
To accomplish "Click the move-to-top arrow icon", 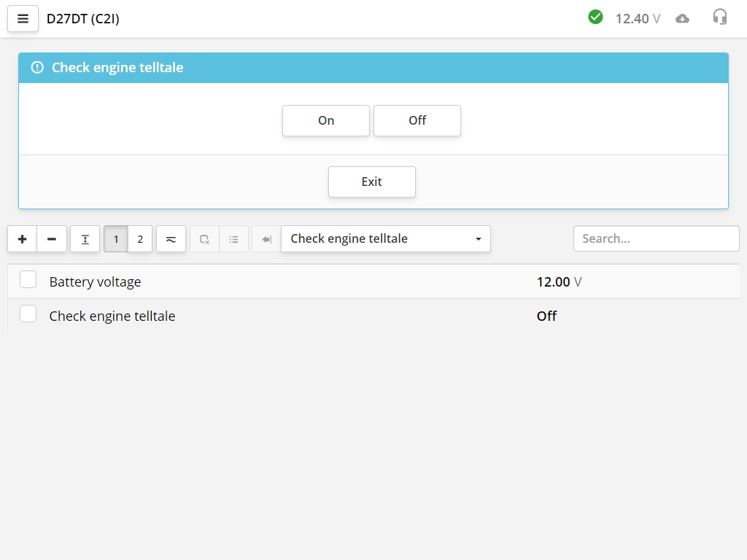I will [85, 239].
